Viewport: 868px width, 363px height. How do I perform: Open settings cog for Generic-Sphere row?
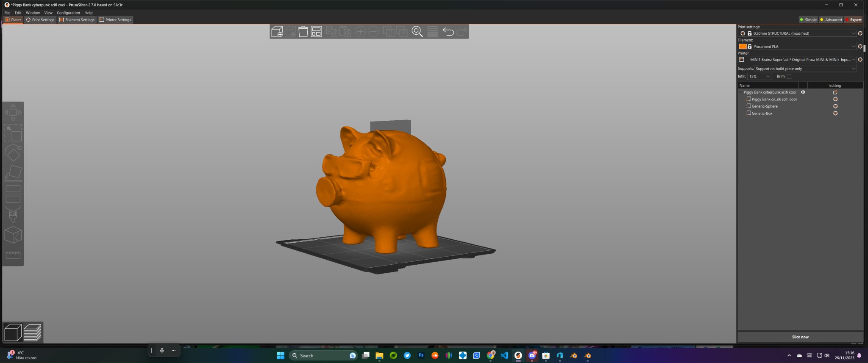835,106
